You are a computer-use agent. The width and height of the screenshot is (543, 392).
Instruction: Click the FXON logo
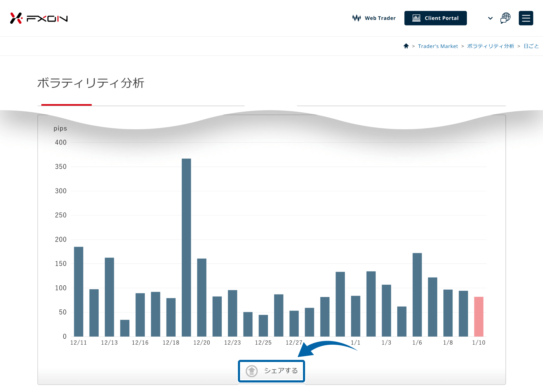pos(39,18)
